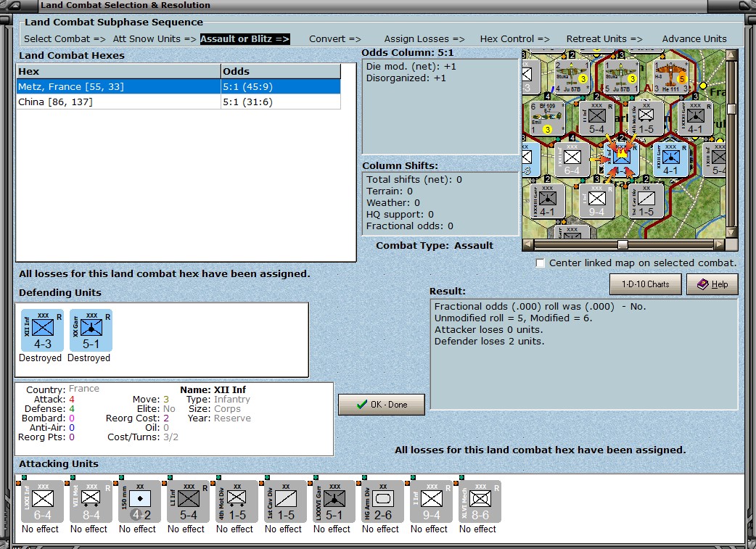Click the '5 Ju 87B' Stuka on the map
The height and width of the screenshot is (549, 756).
(621, 77)
